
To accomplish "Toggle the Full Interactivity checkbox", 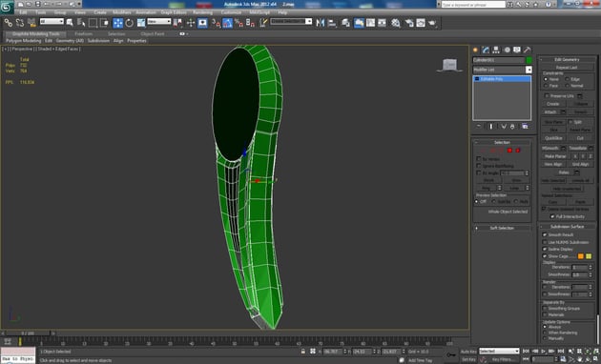I will [552, 216].
